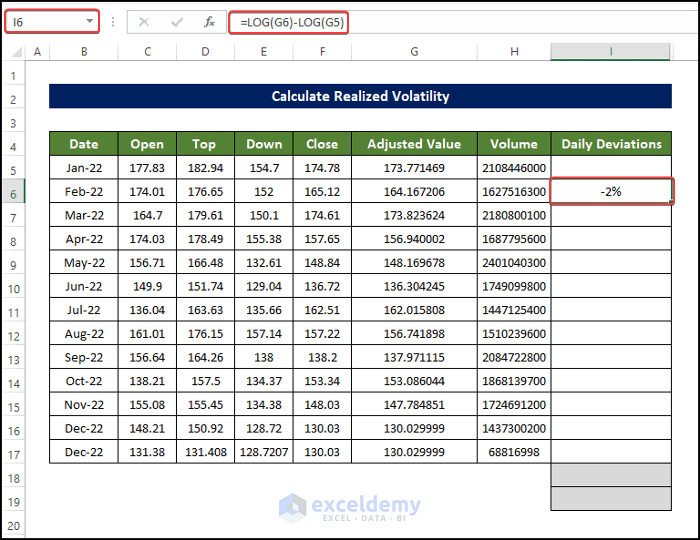The height and width of the screenshot is (540, 700).
Task: Select the second gray cell in row 19
Action: pyautogui.click(x=611, y=498)
